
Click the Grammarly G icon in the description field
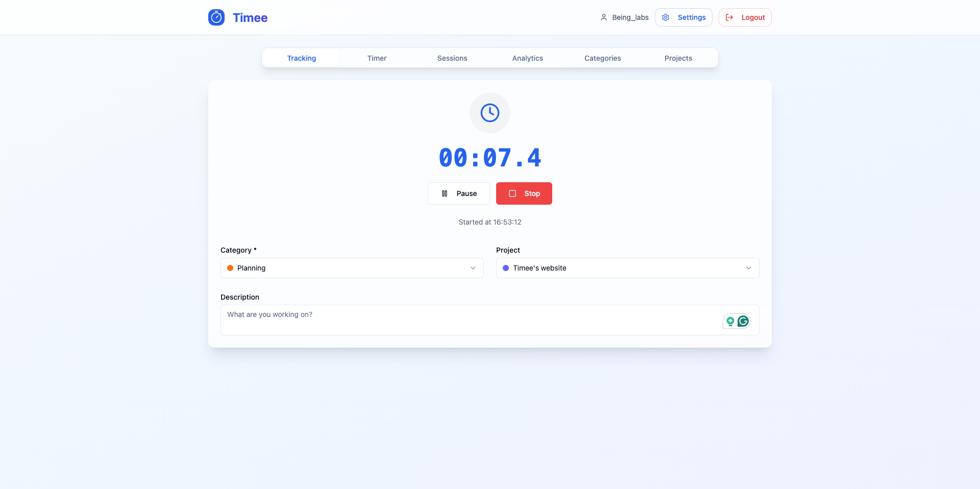point(743,322)
